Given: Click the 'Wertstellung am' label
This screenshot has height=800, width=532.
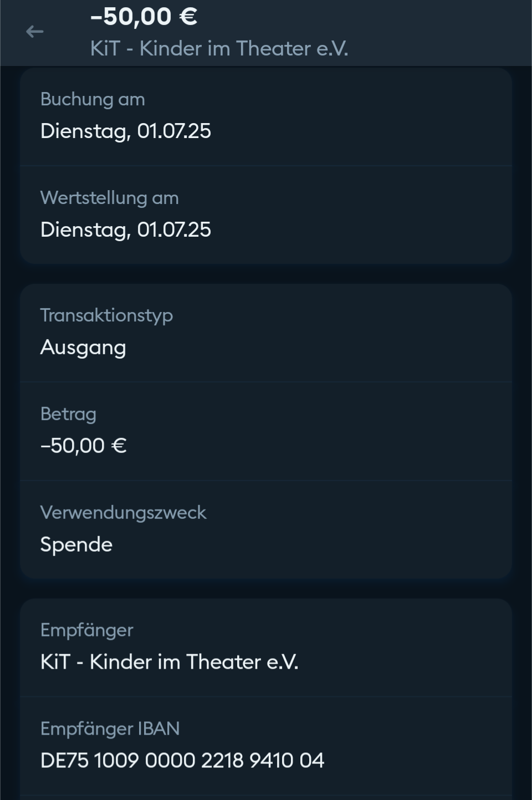Looking at the screenshot, I should click(x=109, y=198).
